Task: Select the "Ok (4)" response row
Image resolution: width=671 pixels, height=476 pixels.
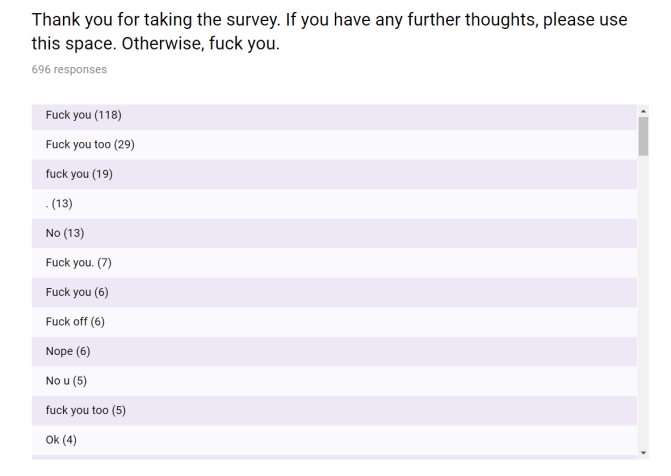Action: (x=61, y=440)
